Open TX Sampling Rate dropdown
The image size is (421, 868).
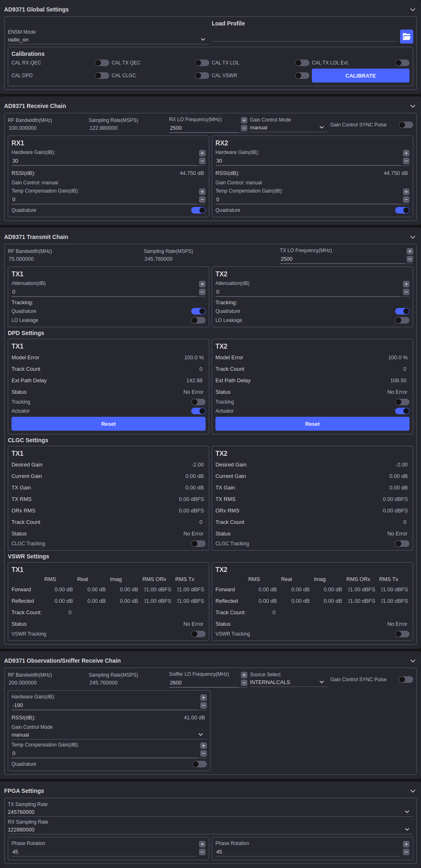210,812
